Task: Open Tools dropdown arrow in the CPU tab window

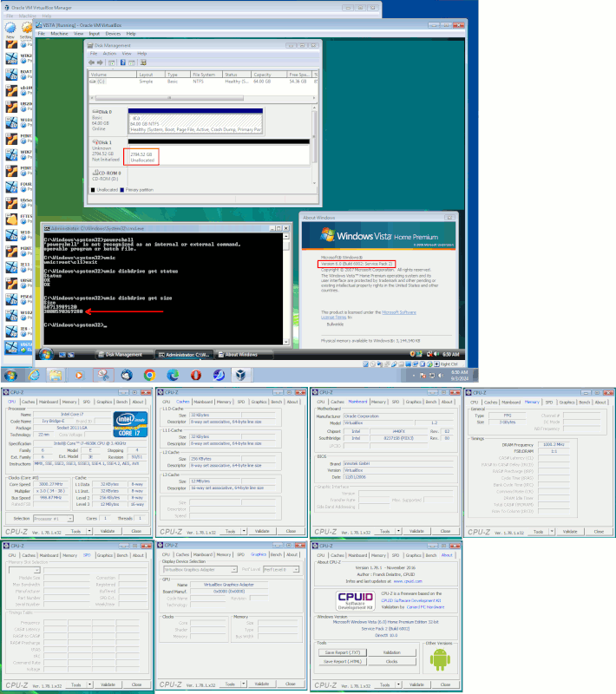Action: [x=89, y=531]
